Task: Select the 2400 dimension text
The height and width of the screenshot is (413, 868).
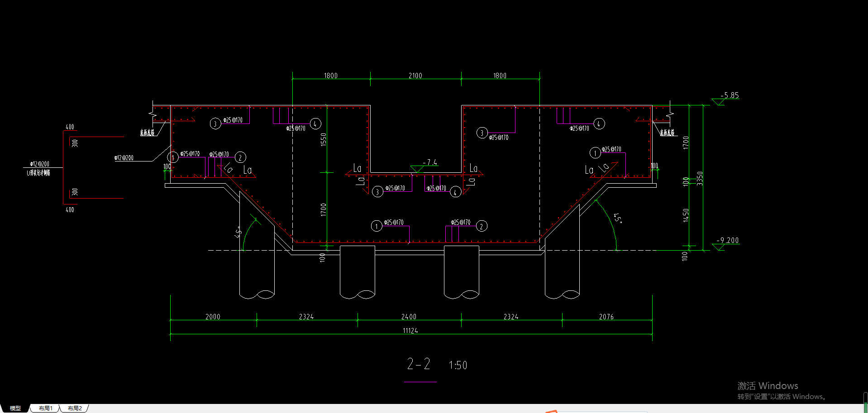Action: tap(409, 317)
